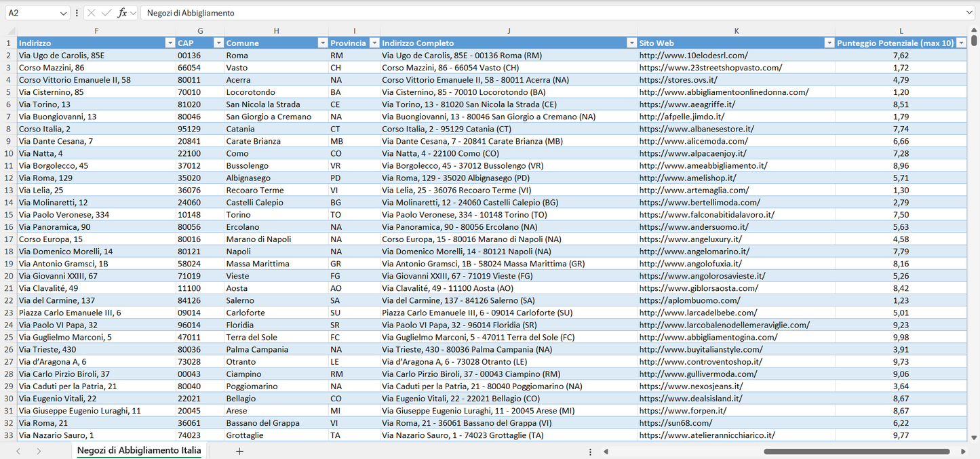Viewport: 980px width, 459px height.
Task: Add a new sheet with the plus icon
Action: pyautogui.click(x=239, y=450)
